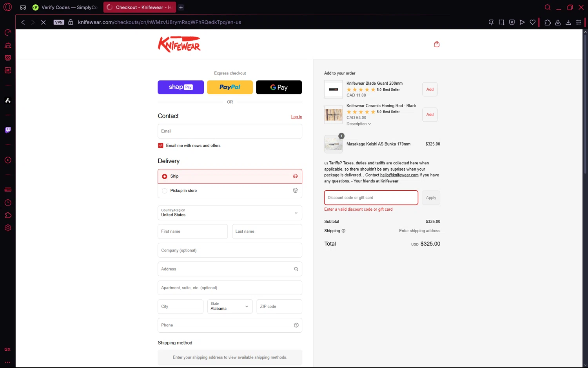
Task: Open the ad blocker shield icon
Action: tap(512, 22)
